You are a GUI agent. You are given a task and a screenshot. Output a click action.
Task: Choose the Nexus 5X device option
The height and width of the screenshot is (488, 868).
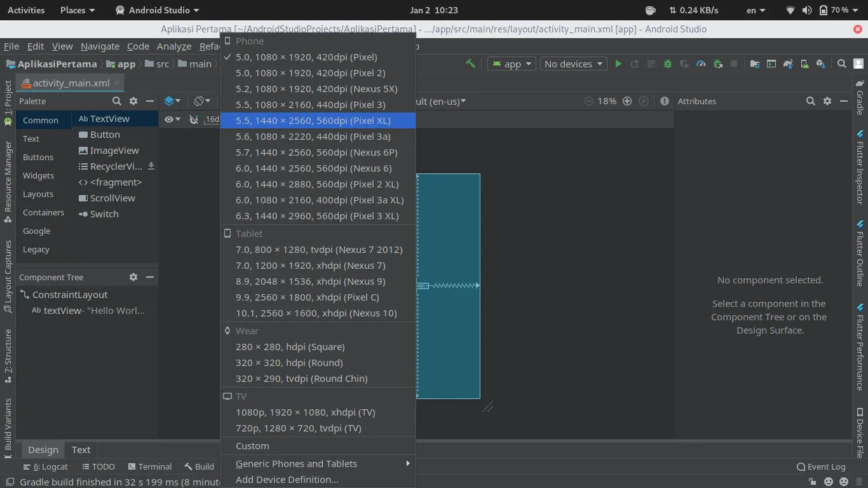click(x=318, y=88)
